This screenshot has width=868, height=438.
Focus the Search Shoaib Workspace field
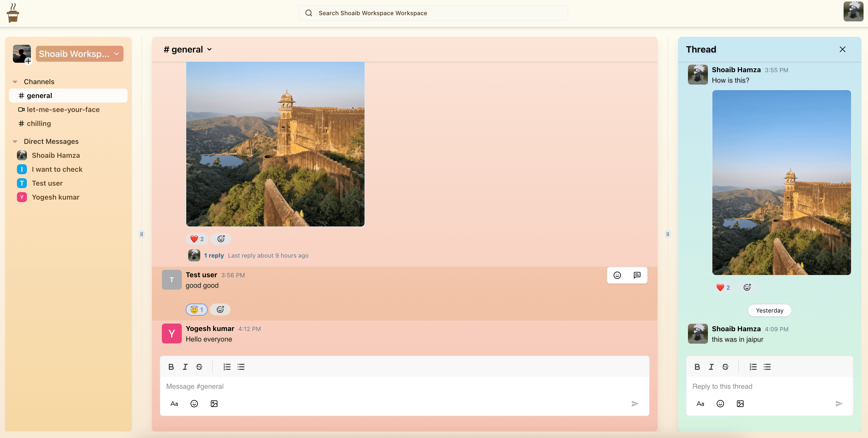433,13
